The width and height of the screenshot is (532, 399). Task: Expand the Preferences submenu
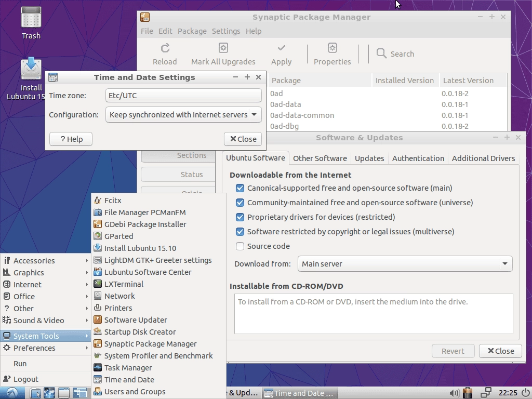point(46,348)
